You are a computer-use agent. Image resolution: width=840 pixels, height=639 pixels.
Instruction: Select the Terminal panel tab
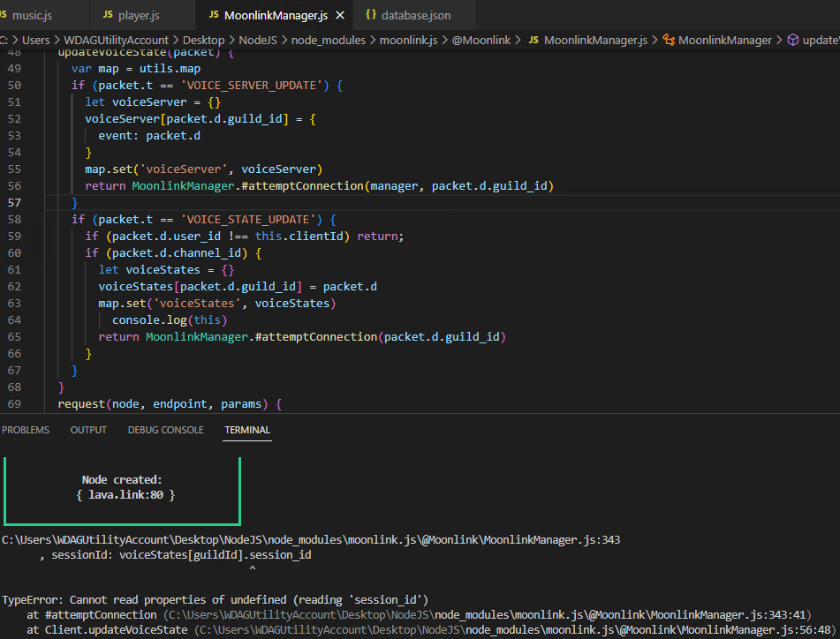click(247, 430)
